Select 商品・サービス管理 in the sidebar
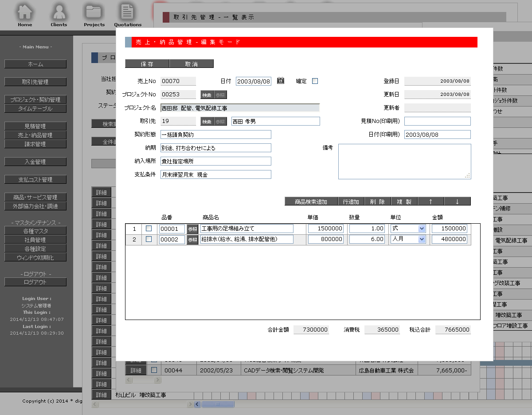 tap(35, 198)
